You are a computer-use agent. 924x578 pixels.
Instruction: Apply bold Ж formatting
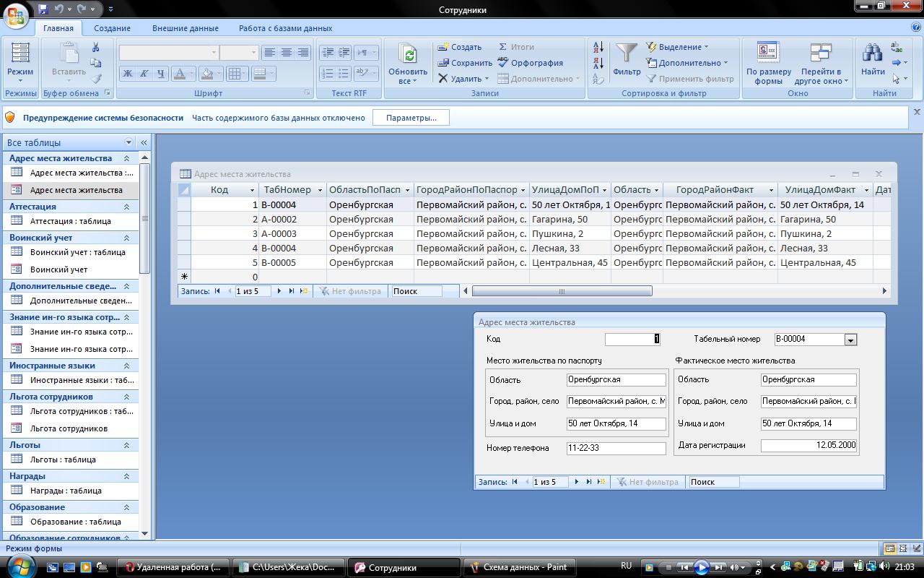coord(128,73)
